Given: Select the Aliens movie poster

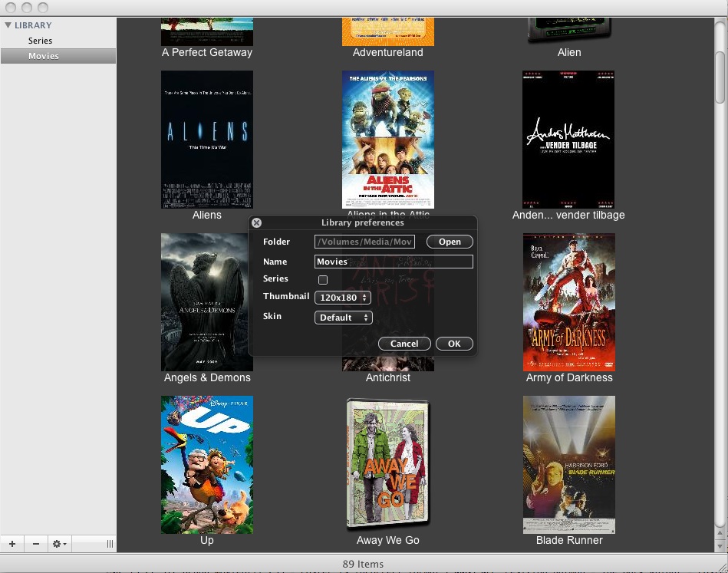Looking at the screenshot, I should click(207, 140).
